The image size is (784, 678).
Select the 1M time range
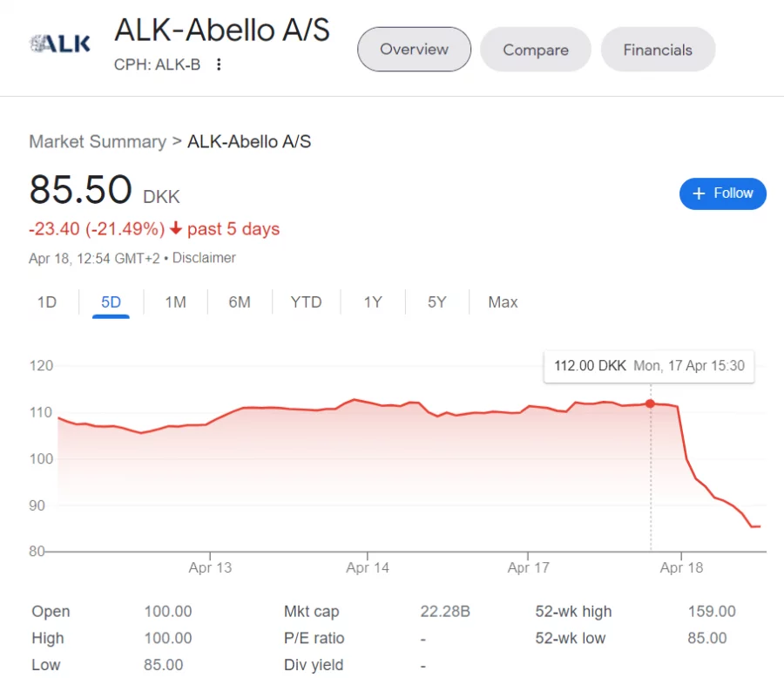click(x=174, y=302)
